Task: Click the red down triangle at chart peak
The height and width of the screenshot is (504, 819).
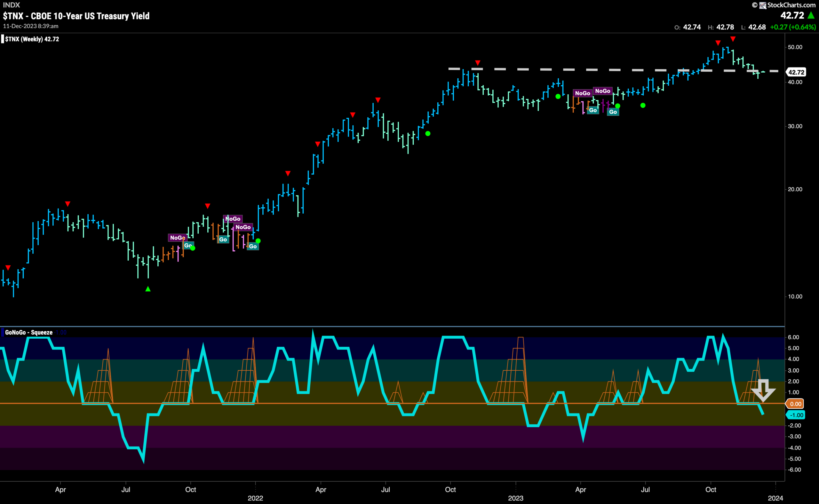Action: click(x=733, y=39)
